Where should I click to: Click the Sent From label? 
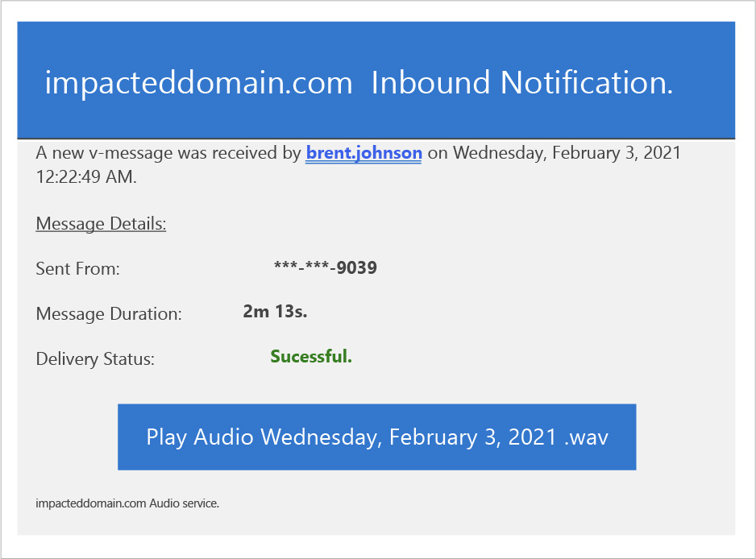click(x=77, y=269)
